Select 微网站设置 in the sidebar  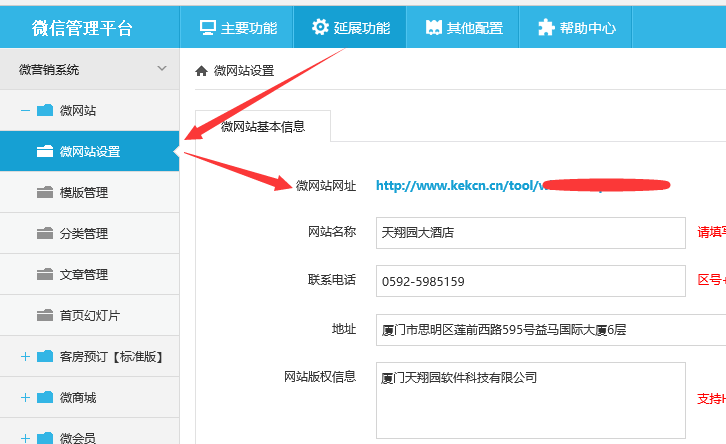tap(89, 152)
